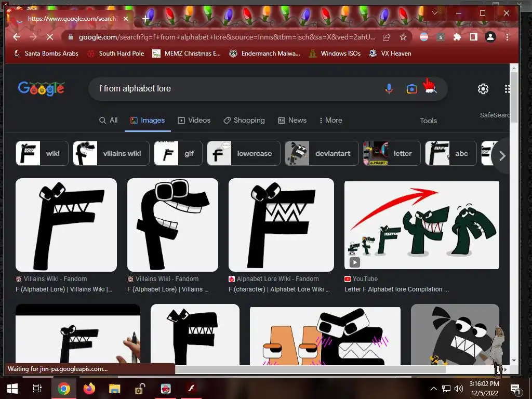Select the Images search tab
This screenshot has height=399, width=532.
pyautogui.click(x=148, y=120)
